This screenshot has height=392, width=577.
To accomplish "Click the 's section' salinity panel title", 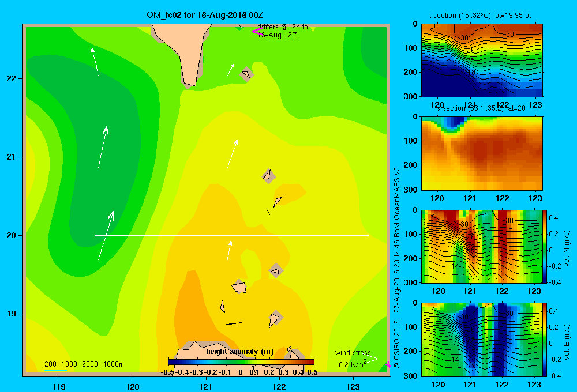I will tap(481, 108).
